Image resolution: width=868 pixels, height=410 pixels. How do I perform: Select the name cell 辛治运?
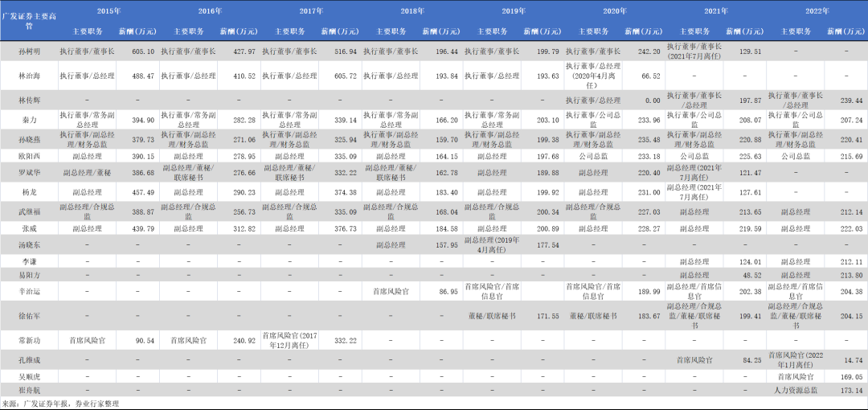(29, 291)
